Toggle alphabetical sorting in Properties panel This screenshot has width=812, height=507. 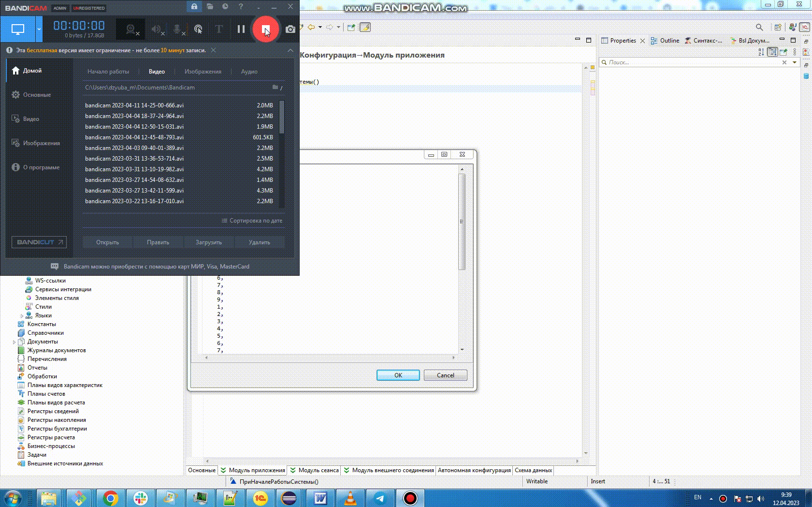(761, 51)
